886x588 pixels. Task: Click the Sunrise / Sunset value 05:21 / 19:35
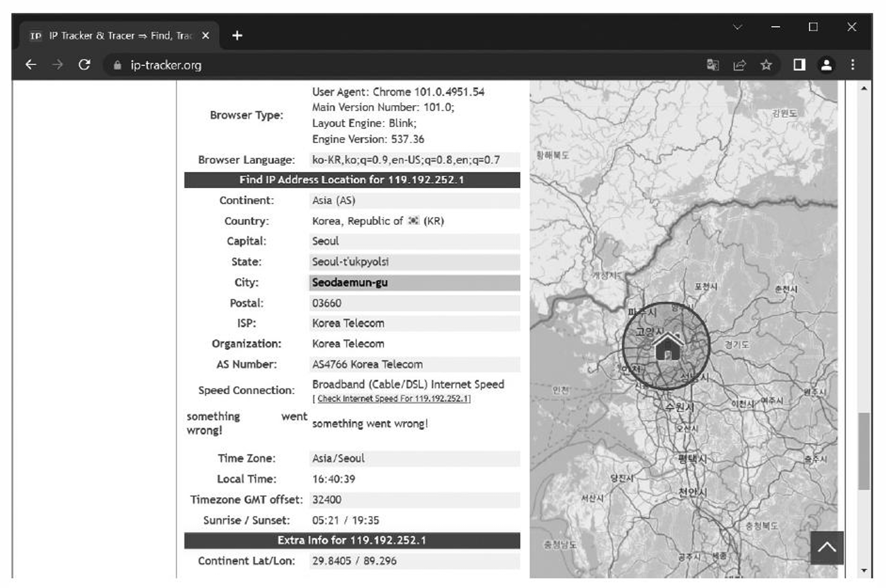[346, 521]
